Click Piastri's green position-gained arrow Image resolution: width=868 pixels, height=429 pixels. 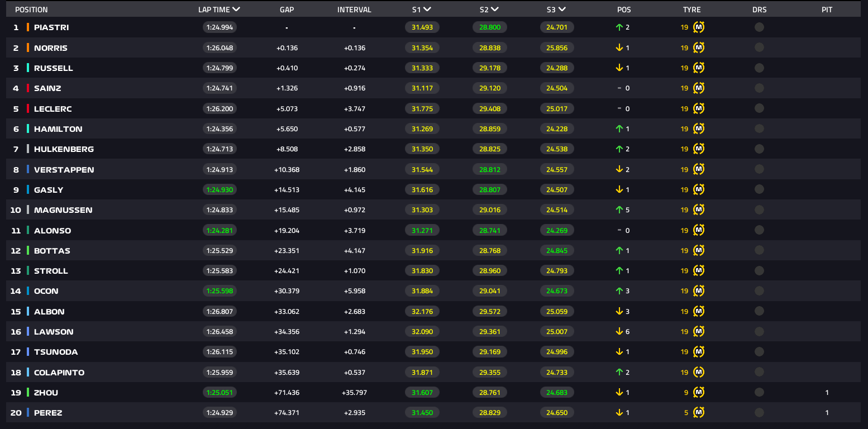(619, 27)
